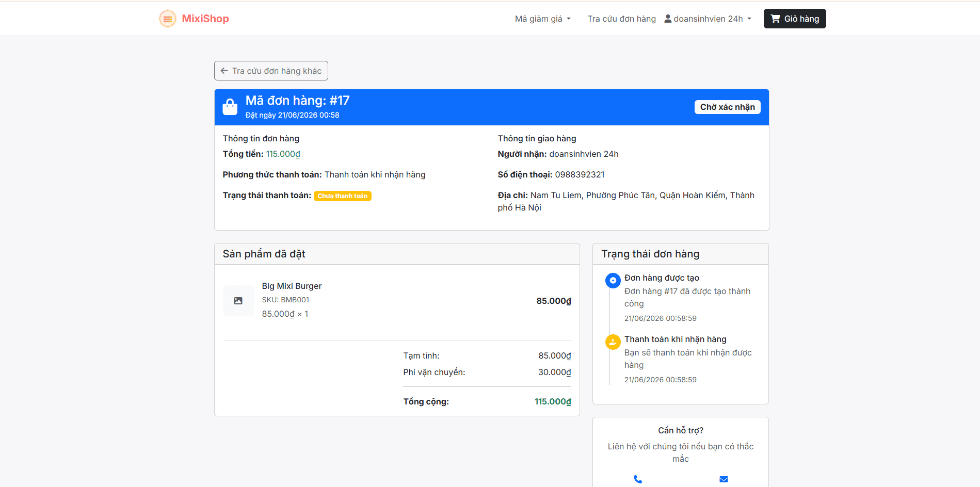Screen dimensions: 980x487
Task: Click the Chưa thanh toán payment badge
Action: (343, 196)
